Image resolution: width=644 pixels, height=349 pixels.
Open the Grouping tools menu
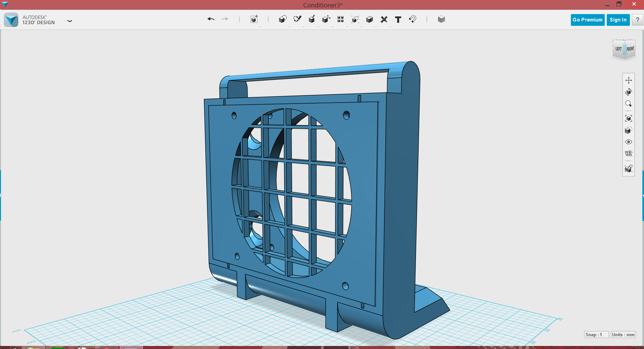[x=355, y=19]
